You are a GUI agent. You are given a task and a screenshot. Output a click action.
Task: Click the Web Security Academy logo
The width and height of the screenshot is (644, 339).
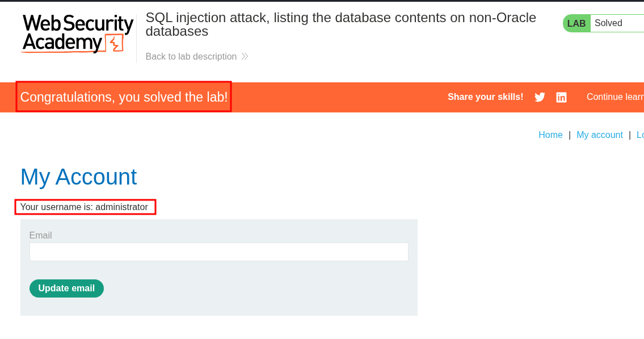click(x=77, y=33)
